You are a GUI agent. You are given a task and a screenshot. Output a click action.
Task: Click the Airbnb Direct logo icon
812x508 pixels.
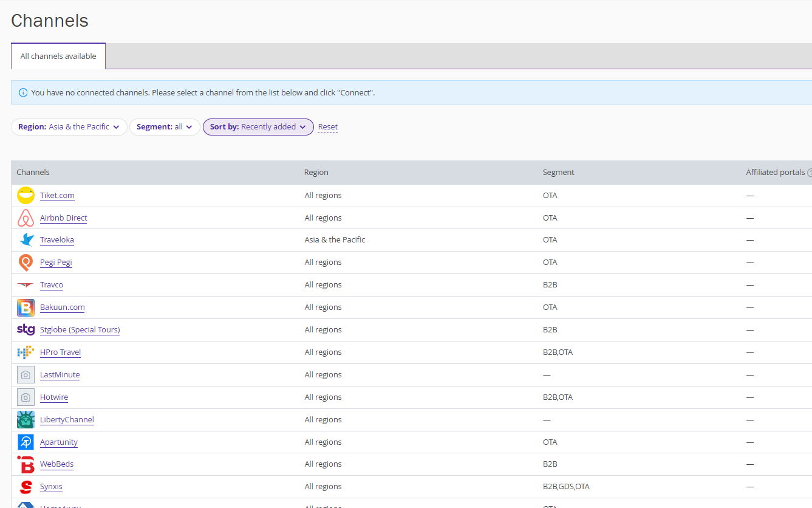26,218
